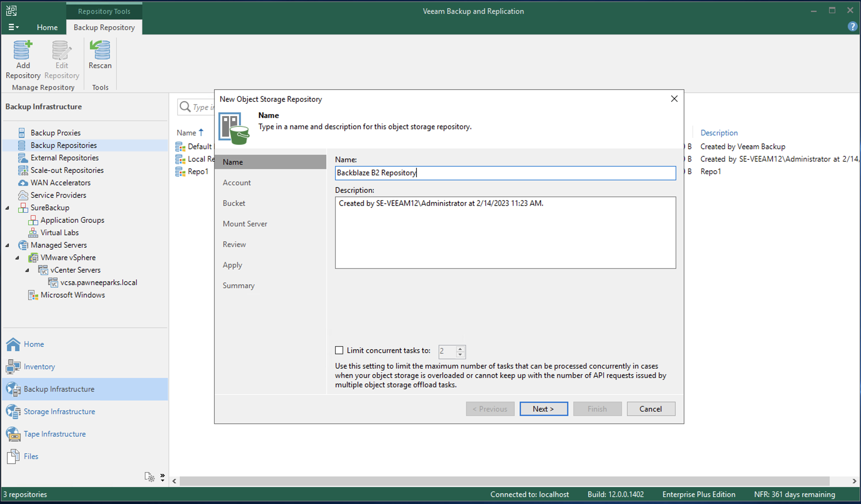Collapse the vCenter Servers node

[27, 270]
